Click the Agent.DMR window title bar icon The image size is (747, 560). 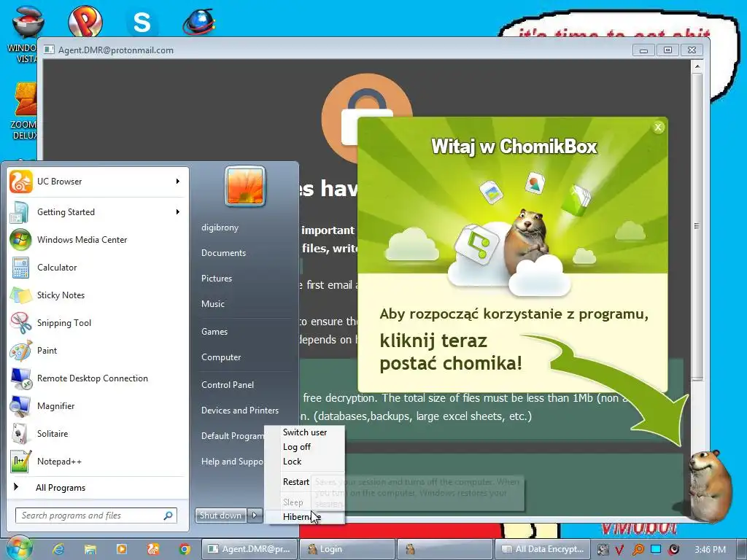(x=49, y=50)
